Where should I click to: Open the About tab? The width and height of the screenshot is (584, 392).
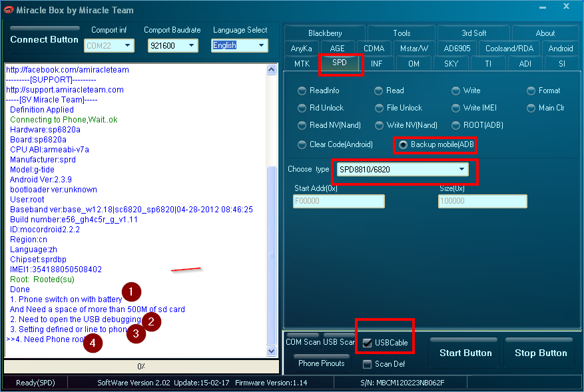[x=545, y=33]
